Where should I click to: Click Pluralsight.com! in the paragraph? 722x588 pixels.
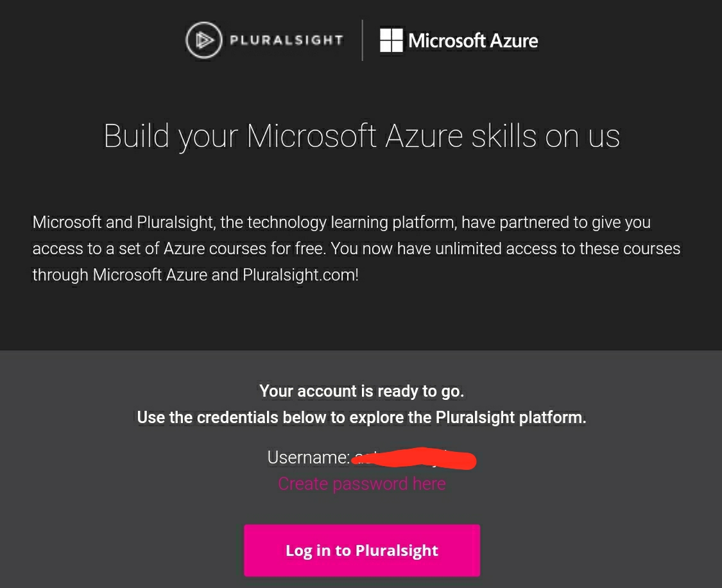click(x=300, y=275)
